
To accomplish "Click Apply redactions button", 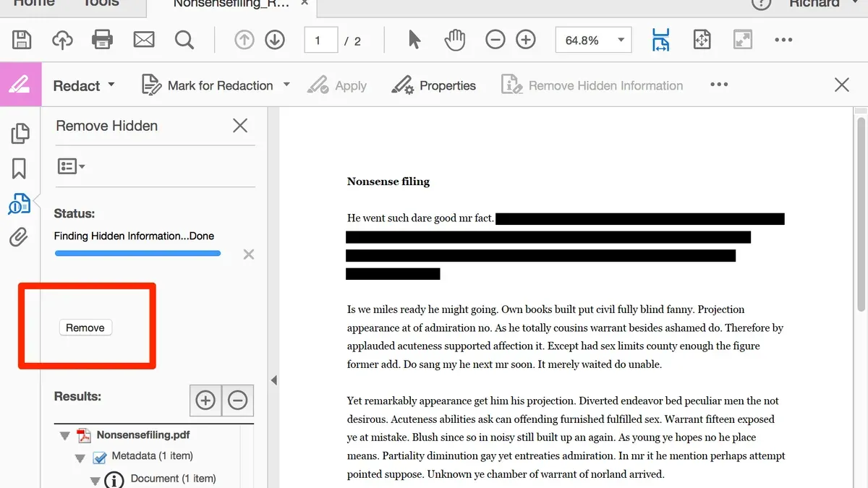I will 337,85.
